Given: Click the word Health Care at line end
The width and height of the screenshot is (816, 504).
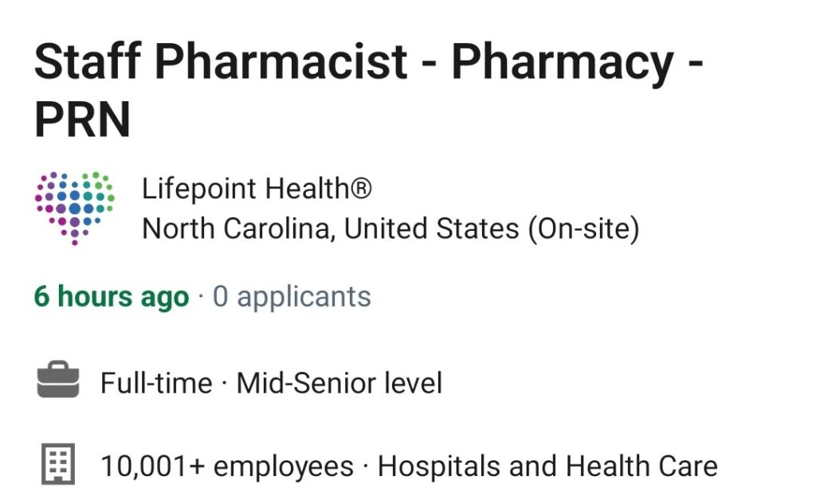Looking at the screenshot, I should point(641,466).
